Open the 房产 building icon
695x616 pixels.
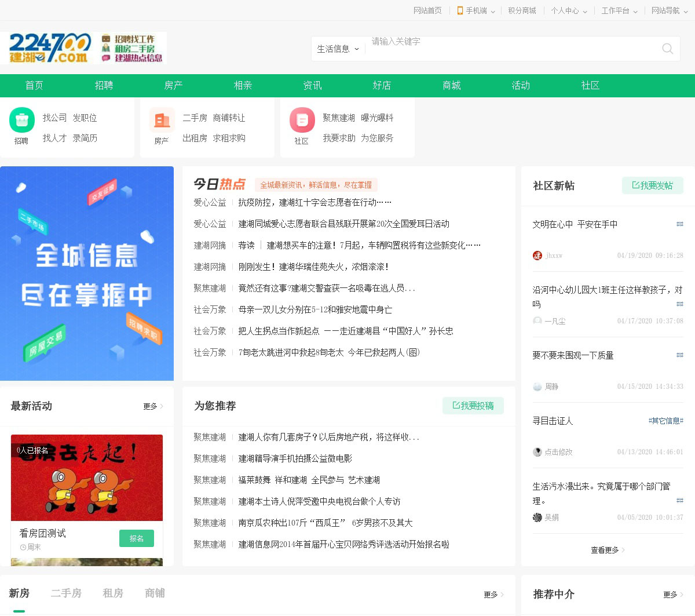(x=162, y=121)
